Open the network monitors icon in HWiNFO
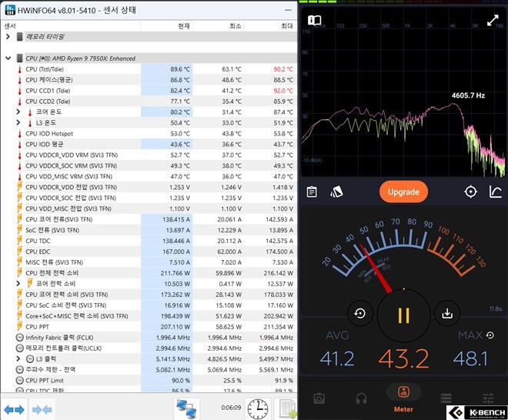The height and width of the screenshot is (420, 508). click(186, 409)
